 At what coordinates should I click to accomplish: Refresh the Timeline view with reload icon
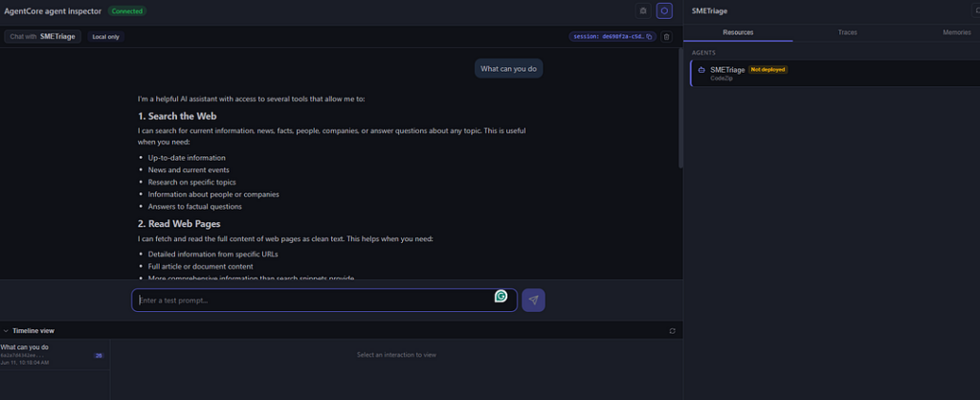(673, 331)
